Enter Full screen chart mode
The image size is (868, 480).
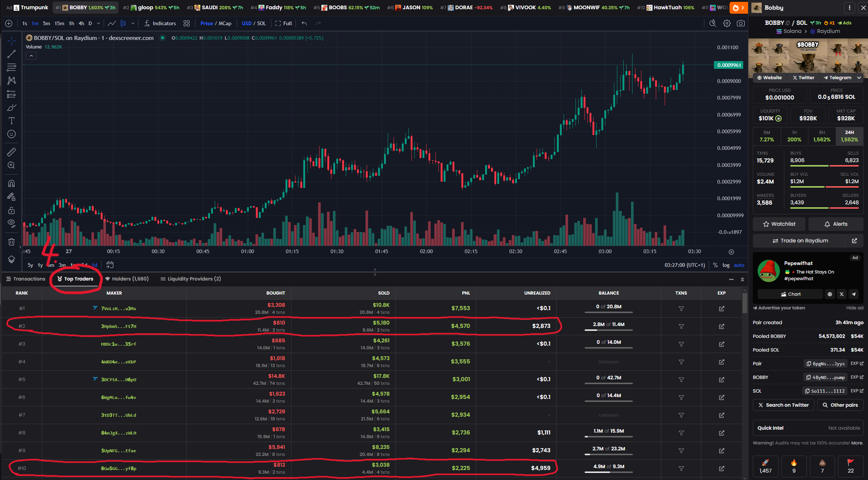click(x=284, y=23)
